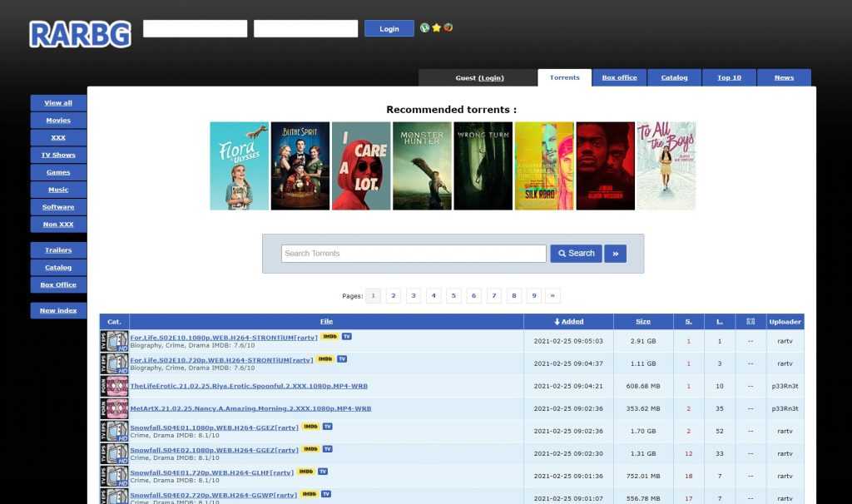Sort torrents by the Added column
The height and width of the screenshot is (504, 852).
pyautogui.click(x=568, y=321)
